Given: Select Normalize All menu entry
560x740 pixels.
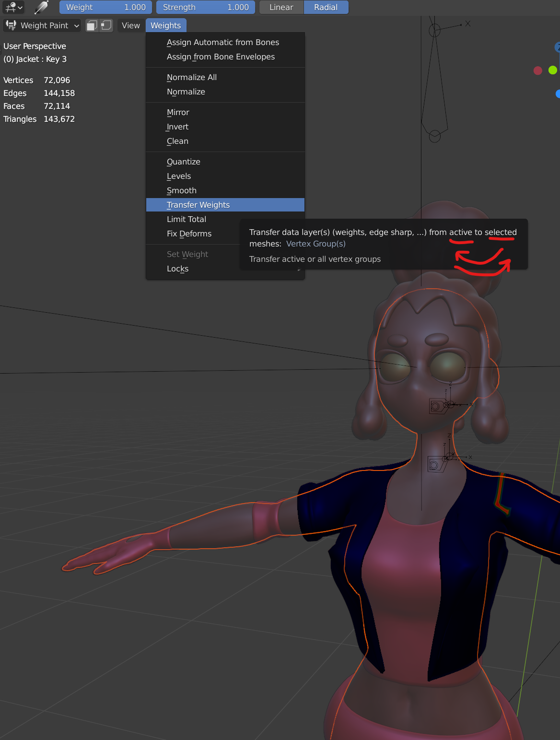Looking at the screenshot, I should (x=225, y=77).
